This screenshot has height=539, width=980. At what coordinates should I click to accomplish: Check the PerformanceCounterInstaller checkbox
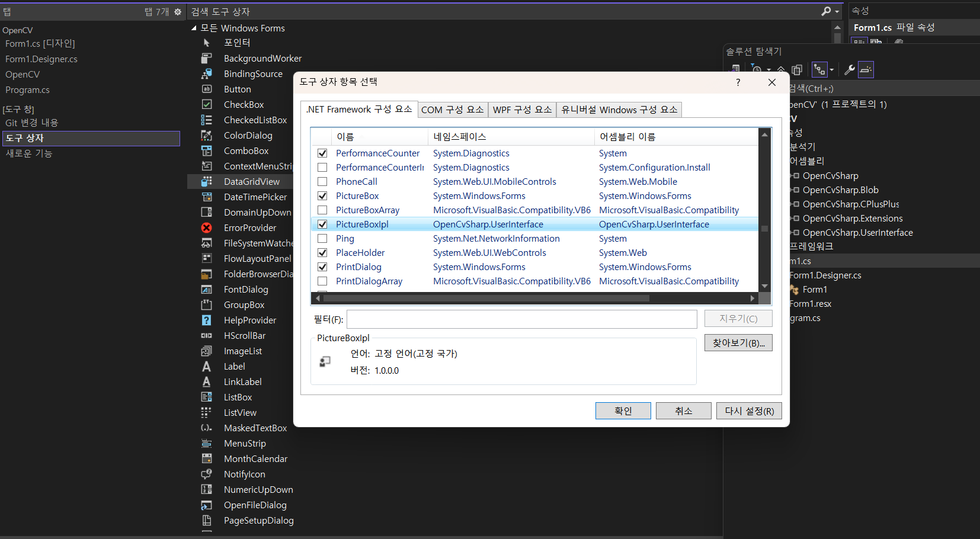pyautogui.click(x=322, y=168)
